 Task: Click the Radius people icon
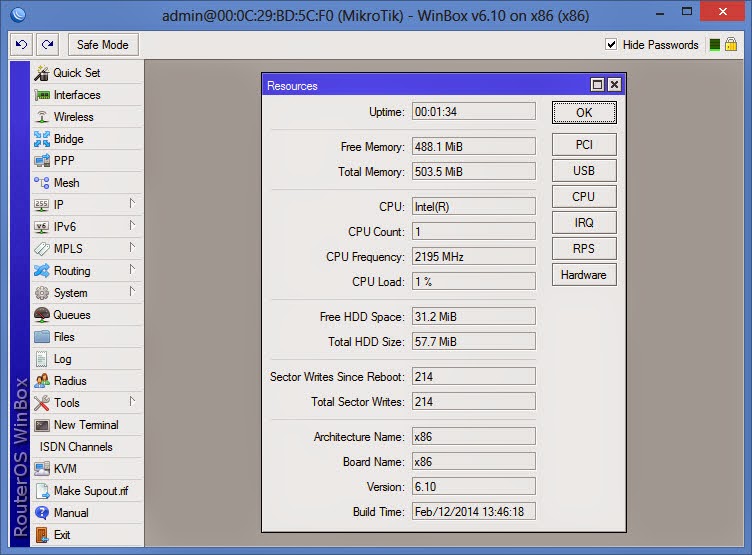(42, 381)
